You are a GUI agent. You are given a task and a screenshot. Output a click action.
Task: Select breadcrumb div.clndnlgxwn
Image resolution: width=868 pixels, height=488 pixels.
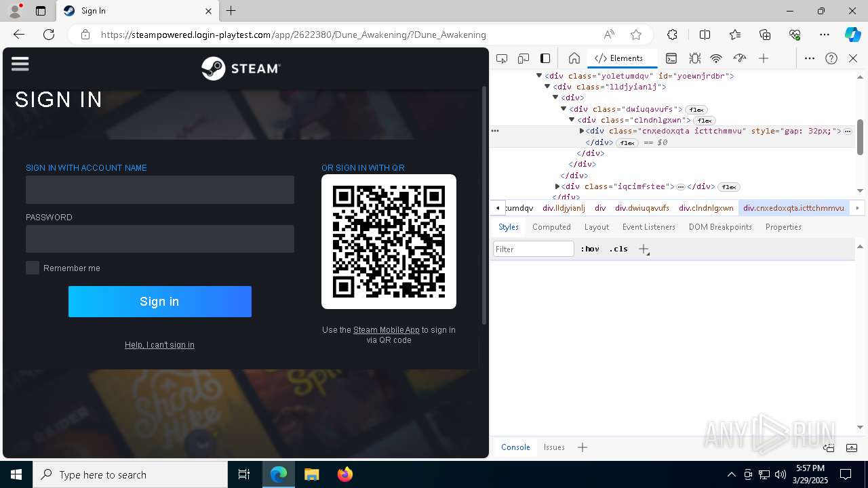pyautogui.click(x=706, y=208)
